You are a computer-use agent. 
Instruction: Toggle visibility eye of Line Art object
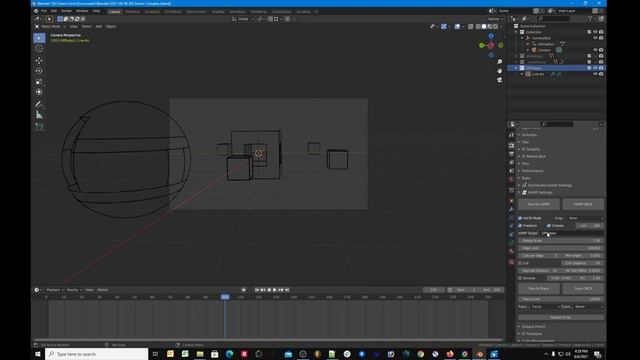(x=595, y=74)
